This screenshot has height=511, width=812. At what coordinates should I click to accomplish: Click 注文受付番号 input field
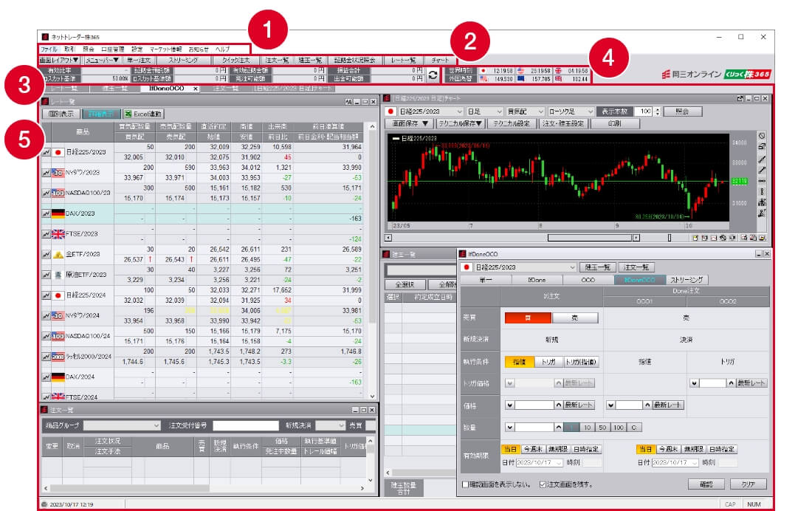click(x=246, y=425)
